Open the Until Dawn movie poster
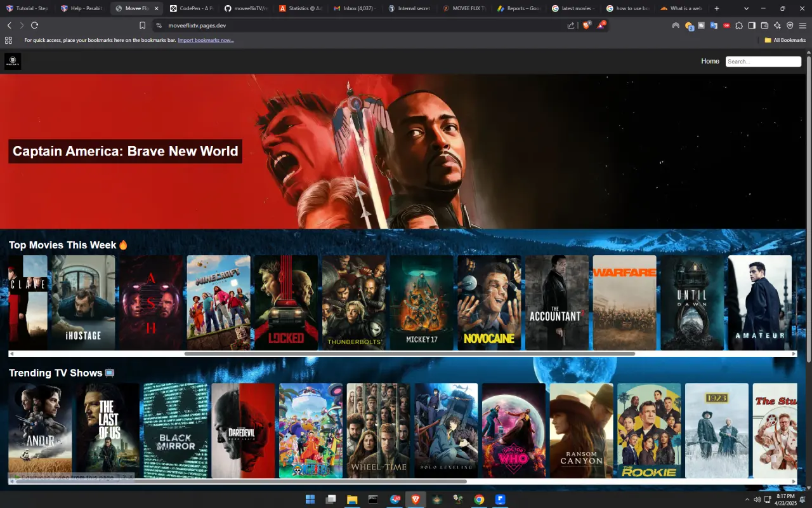Image resolution: width=812 pixels, height=508 pixels. click(x=692, y=303)
